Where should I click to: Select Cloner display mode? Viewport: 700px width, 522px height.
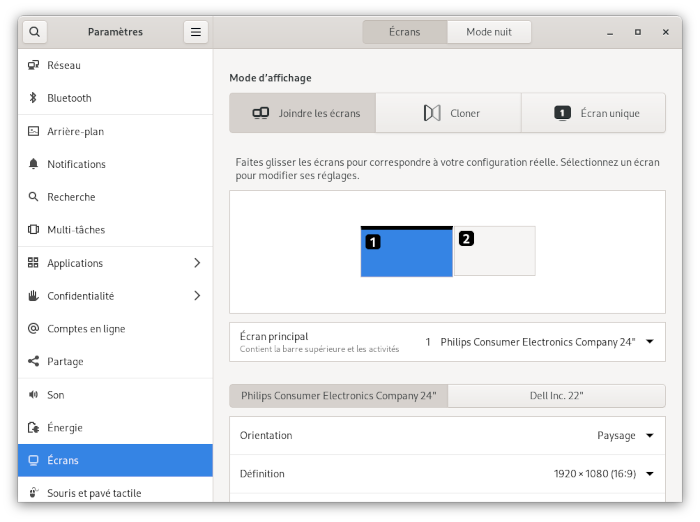[x=449, y=113]
